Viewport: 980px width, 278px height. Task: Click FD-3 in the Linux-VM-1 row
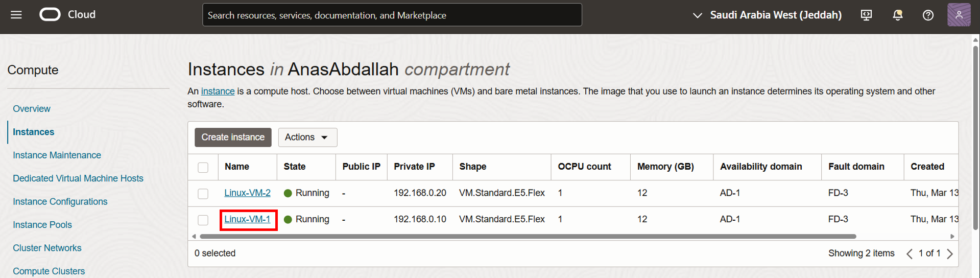pos(838,219)
